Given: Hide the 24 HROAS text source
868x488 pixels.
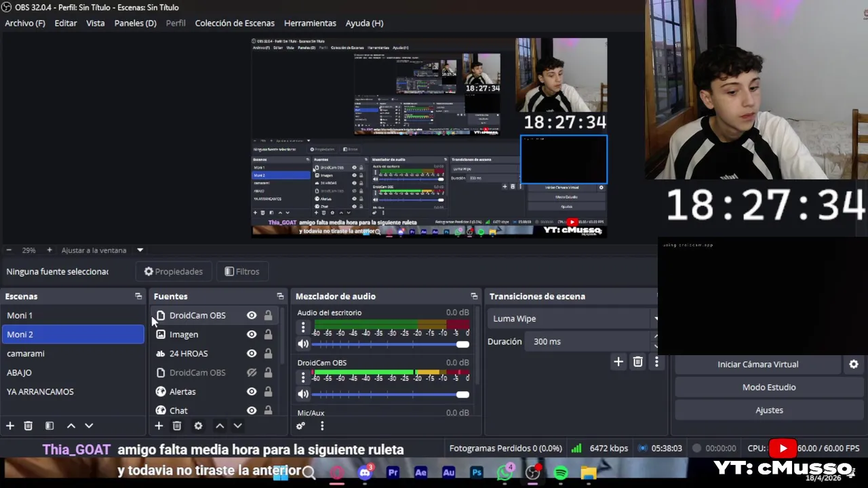Looking at the screenshot, I should coord(252,353).
